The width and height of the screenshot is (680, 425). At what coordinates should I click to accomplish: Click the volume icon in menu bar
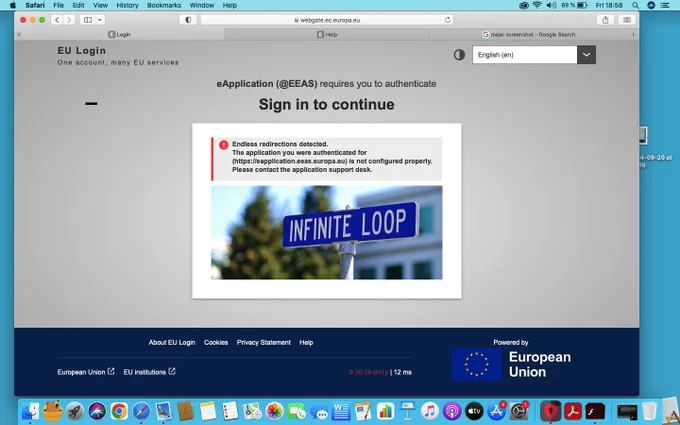point(551,5)
